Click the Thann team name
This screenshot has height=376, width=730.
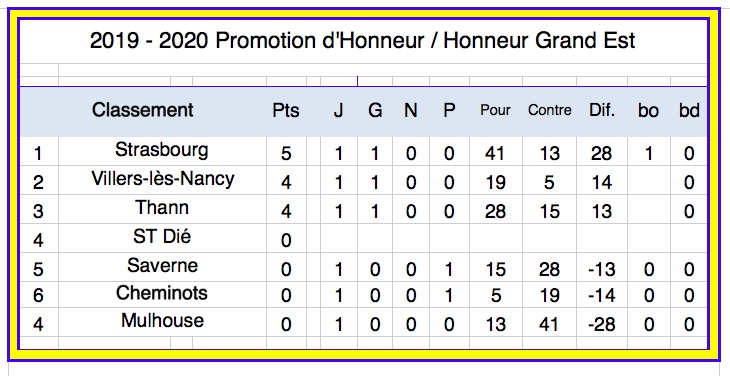(162, 208)
